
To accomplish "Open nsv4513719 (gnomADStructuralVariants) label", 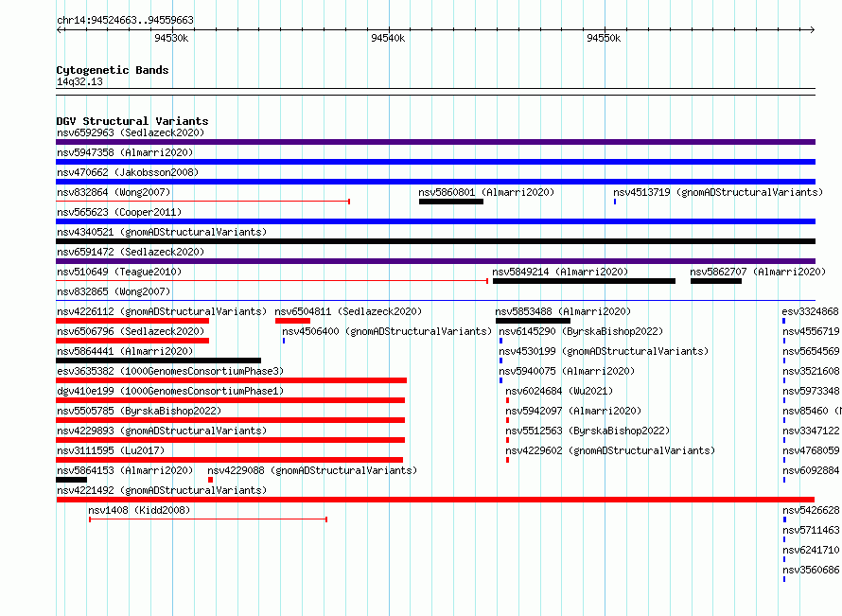I will click(718, 192).
